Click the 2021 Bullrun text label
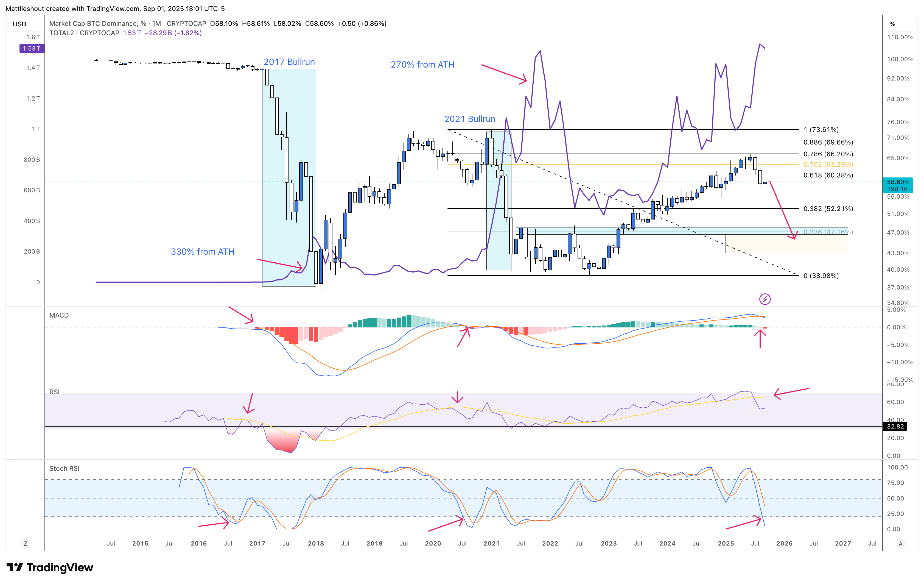This screenshot has height=584, width=924. click(470, 119)
